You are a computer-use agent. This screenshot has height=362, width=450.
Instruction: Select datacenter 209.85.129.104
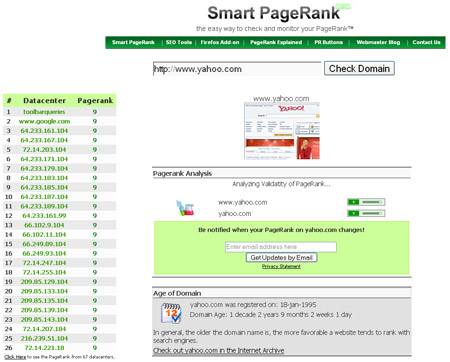(44, 282)
